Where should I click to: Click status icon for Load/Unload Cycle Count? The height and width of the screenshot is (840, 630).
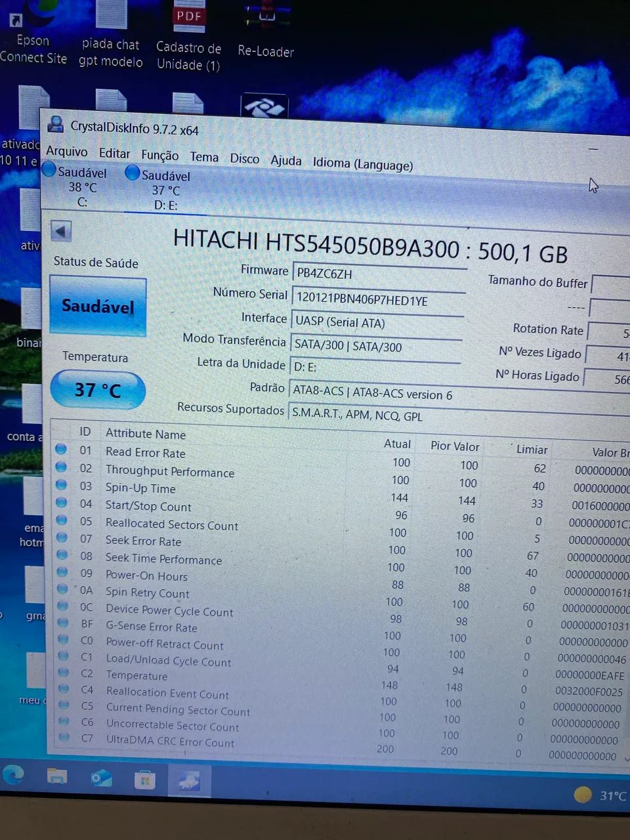click(63, 656)
